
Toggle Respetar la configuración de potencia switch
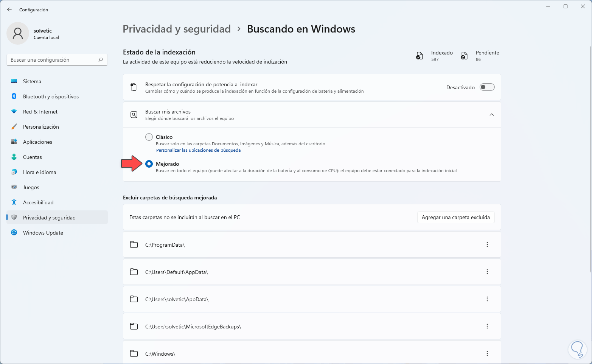pyautogui.click(x=487, y=87)
